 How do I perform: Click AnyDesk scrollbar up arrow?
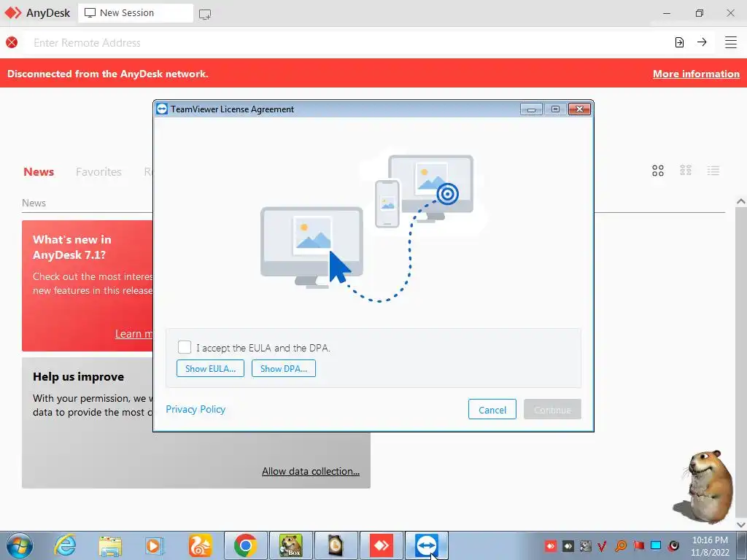click(x=741, y=201)
